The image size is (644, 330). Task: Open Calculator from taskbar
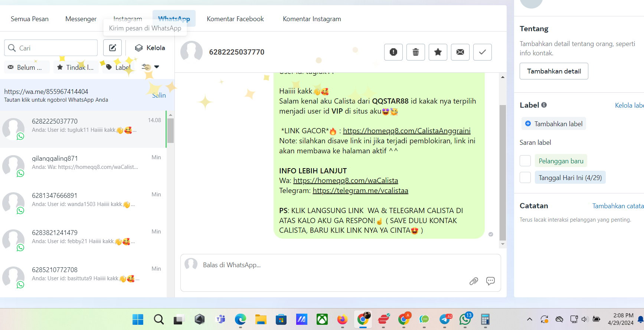pyautogui.click(x=485, y=319)
